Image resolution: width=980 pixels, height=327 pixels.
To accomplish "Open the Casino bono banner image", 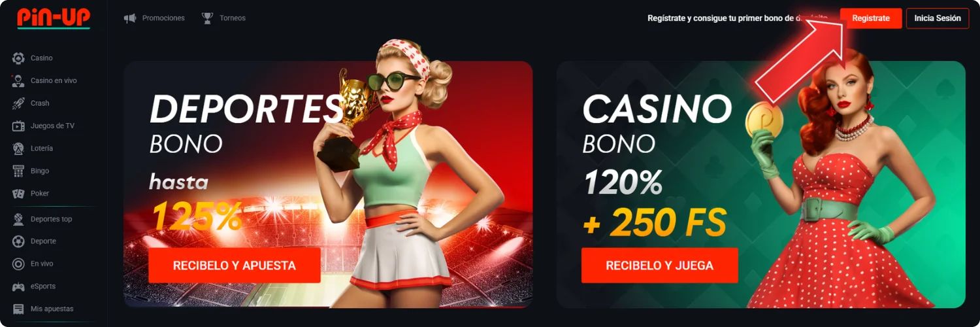I will (x=761, y=184).
